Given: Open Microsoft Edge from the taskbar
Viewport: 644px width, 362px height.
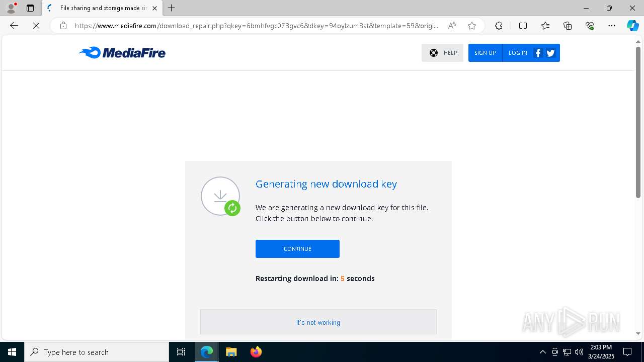Looking at the screenshot, I should tap(207, 352).
